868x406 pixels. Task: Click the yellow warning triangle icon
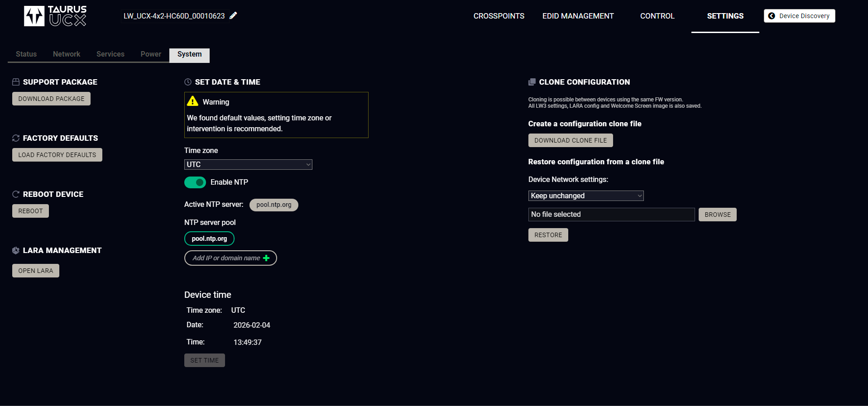193,101
